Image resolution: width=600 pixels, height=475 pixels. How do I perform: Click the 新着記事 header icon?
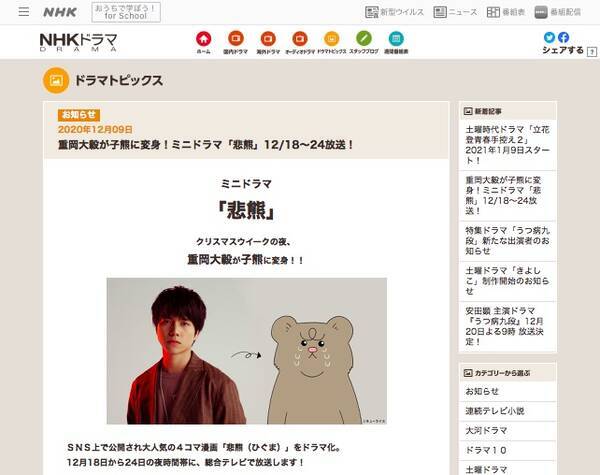tap(468, 111)
